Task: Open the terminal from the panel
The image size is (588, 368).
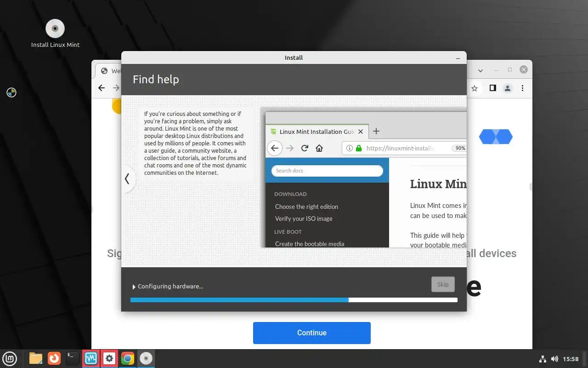Action: pyautogui.click(x=73, y=358)
